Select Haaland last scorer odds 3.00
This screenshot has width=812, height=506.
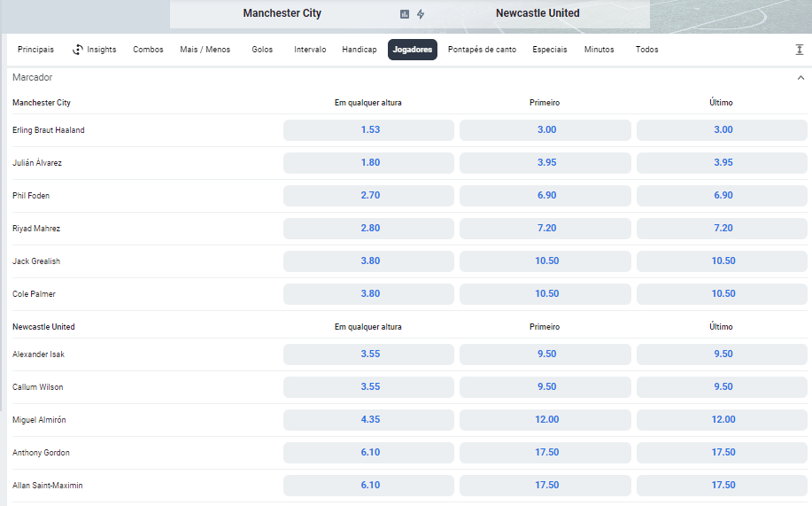(x=722, y=130)
